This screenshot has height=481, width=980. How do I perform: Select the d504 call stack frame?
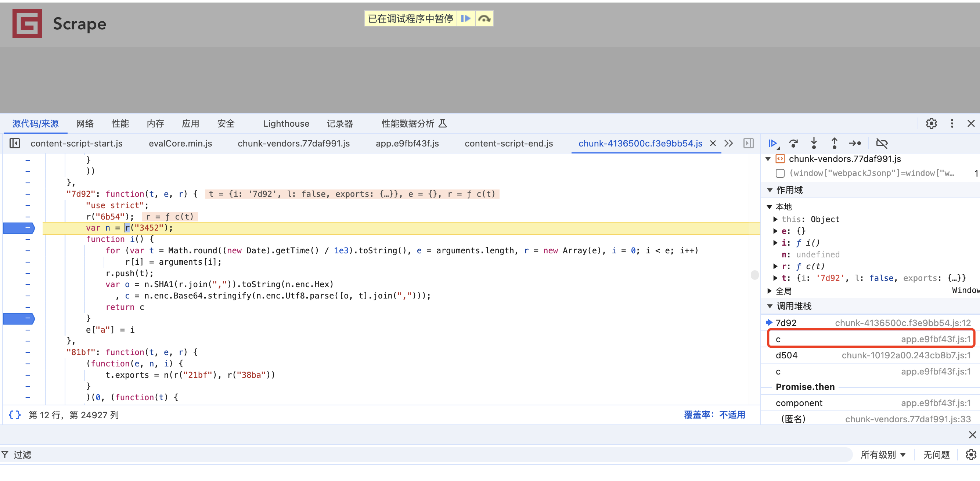click(871, 355)
